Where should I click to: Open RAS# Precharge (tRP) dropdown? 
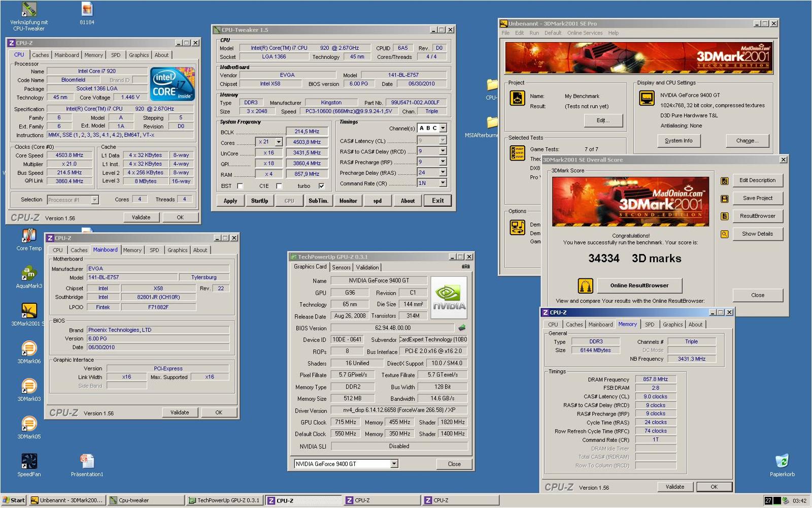(443, 162)
